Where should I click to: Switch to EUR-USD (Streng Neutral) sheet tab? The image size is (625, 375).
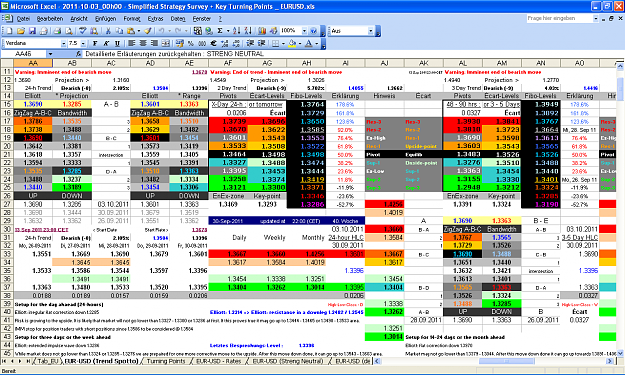(x=287, y=361)
